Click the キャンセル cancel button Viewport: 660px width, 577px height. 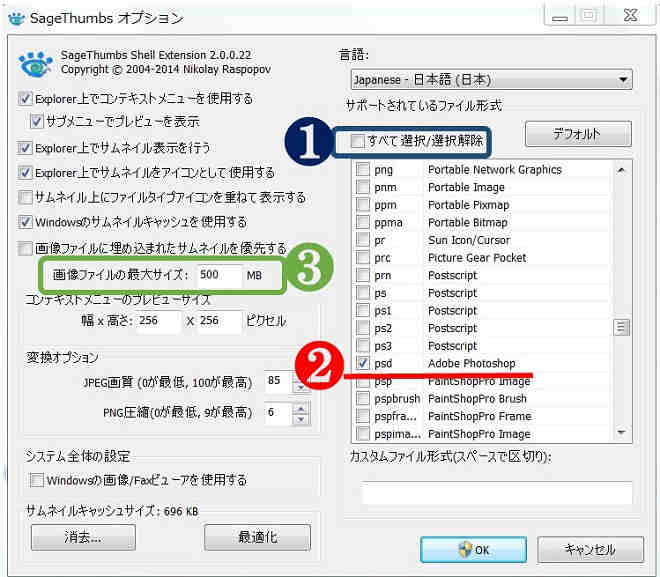[x=590, y=549]
